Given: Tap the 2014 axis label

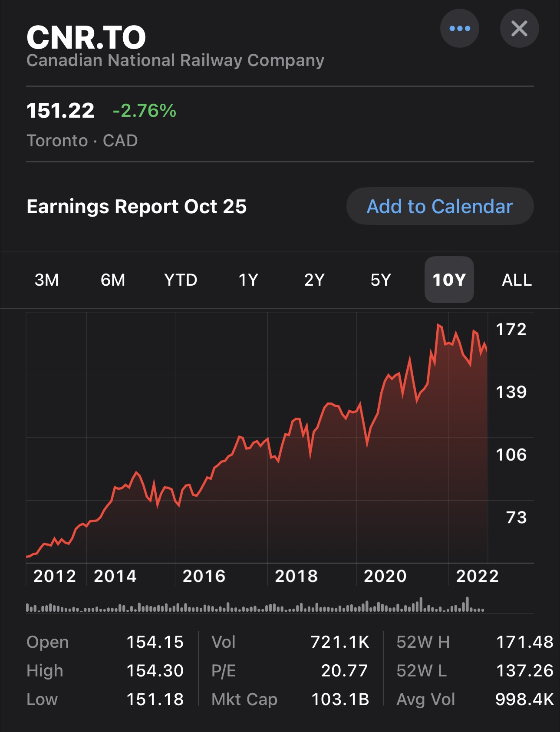Looking at the screenshot, I should click(x=115, y=576).
